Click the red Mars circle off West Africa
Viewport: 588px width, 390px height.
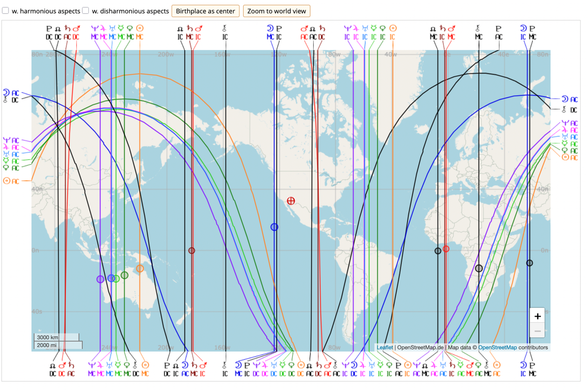(x=446, y=249)
